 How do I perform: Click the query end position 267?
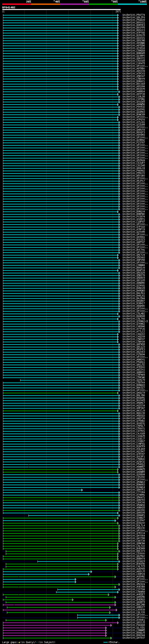[x=118, y=12]
